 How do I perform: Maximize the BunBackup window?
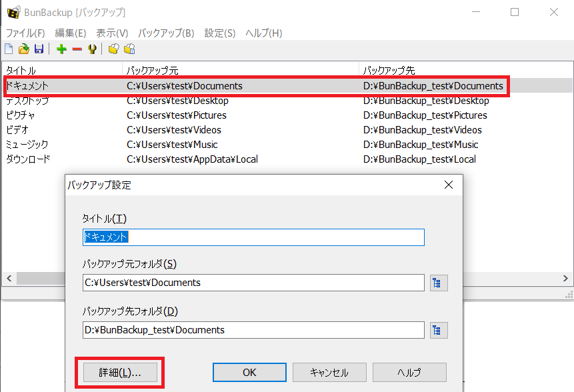click(x=515, y=12)
